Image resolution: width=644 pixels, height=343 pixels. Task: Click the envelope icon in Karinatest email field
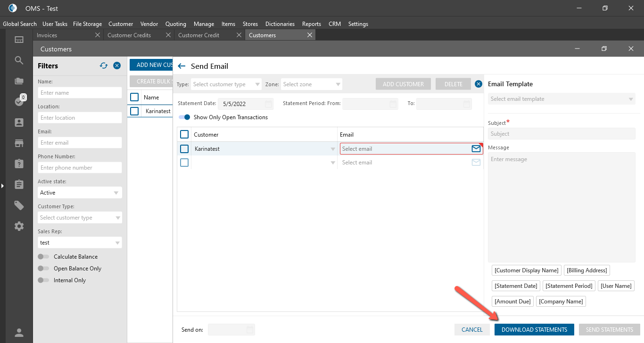point(476,149)
